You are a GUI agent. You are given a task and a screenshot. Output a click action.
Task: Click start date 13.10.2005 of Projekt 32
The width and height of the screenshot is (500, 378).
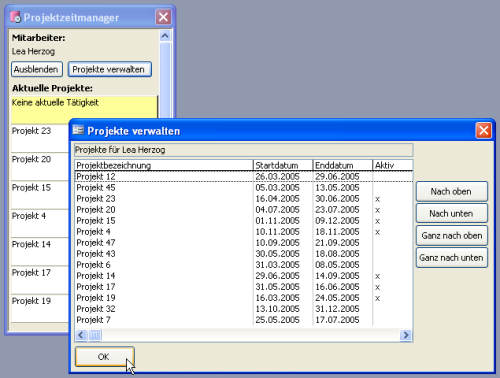click(x=277, y=308)
